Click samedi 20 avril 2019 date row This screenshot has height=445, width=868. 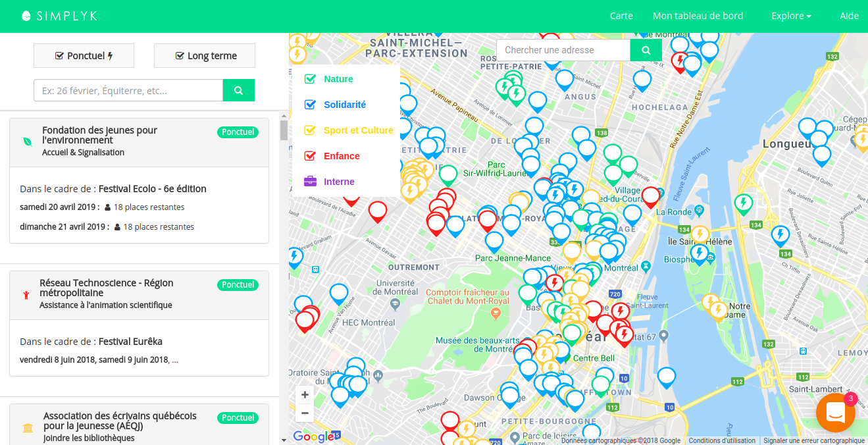102,207
